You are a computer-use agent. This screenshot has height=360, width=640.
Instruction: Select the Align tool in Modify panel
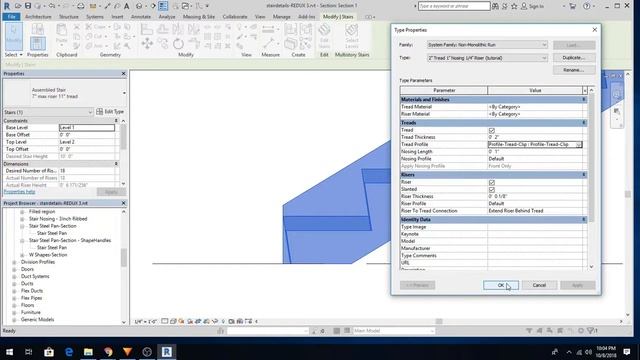click(x=147, y=29)
